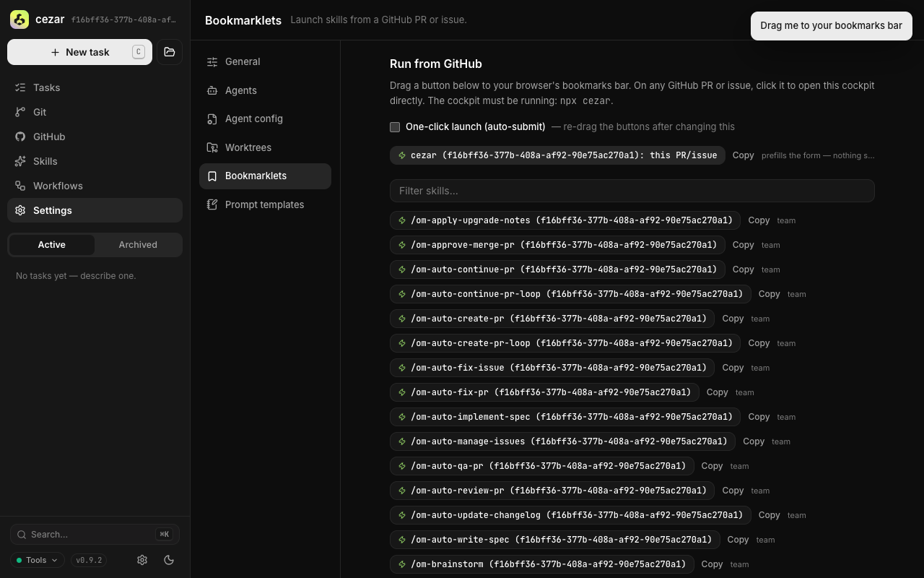
Task: Click the Prompt templates note icon
Action: point(212,204)
